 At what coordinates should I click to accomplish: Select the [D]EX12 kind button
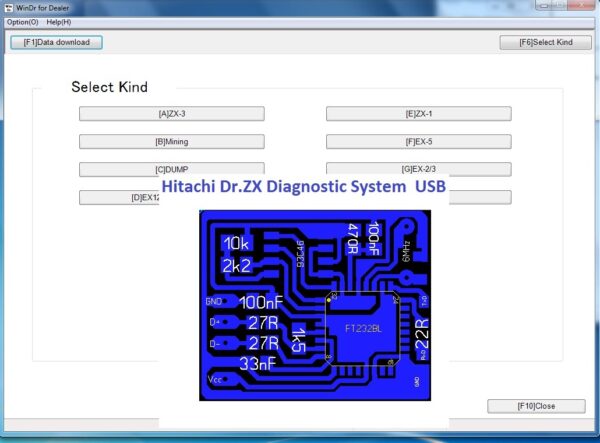coord(119,197)
